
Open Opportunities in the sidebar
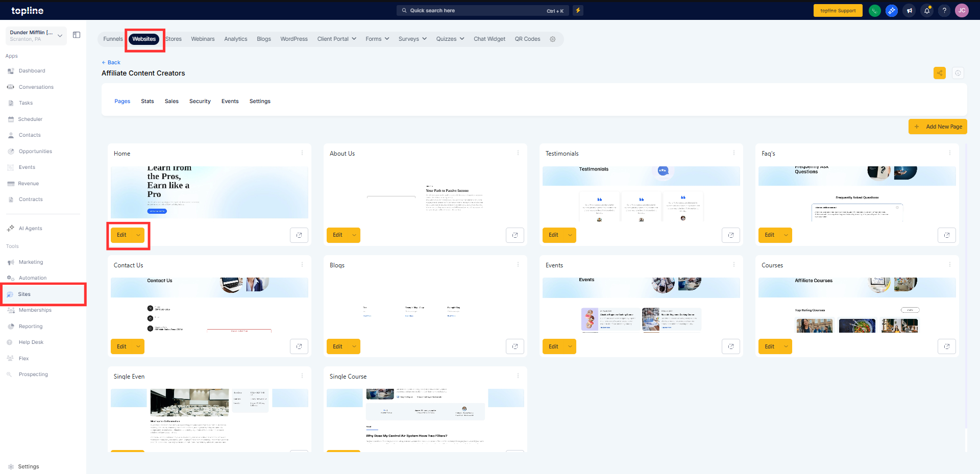pos(35,152)
